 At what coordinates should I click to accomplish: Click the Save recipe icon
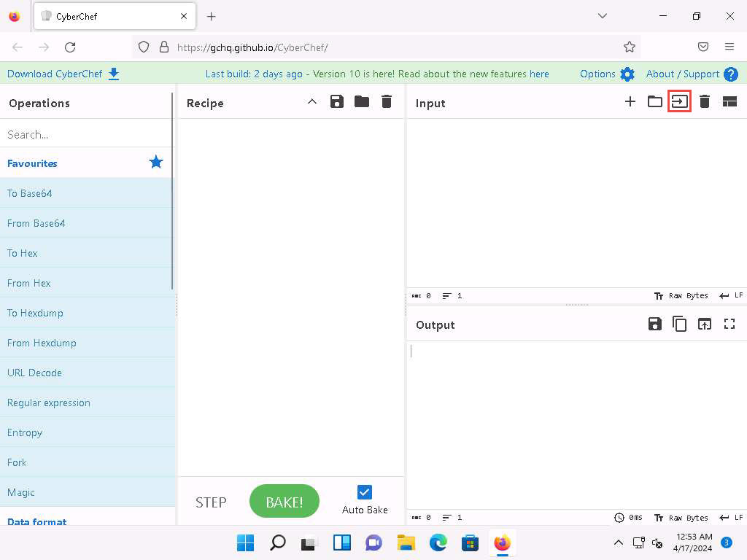pyautogui.click(x=337, y=102)
